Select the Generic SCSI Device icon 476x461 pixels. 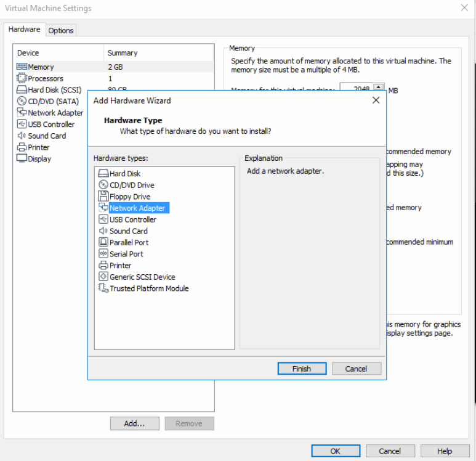103,277
